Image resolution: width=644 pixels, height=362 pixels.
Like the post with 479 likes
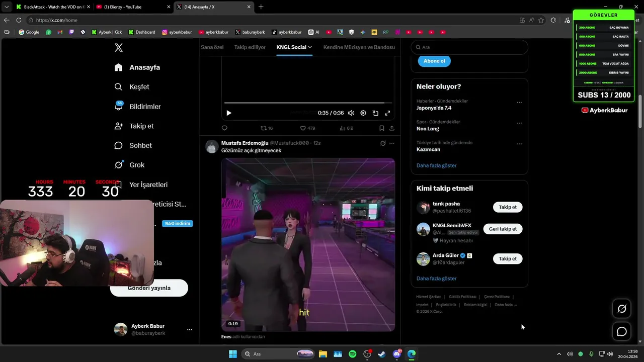pyautogui.click(x=307, y=128)
